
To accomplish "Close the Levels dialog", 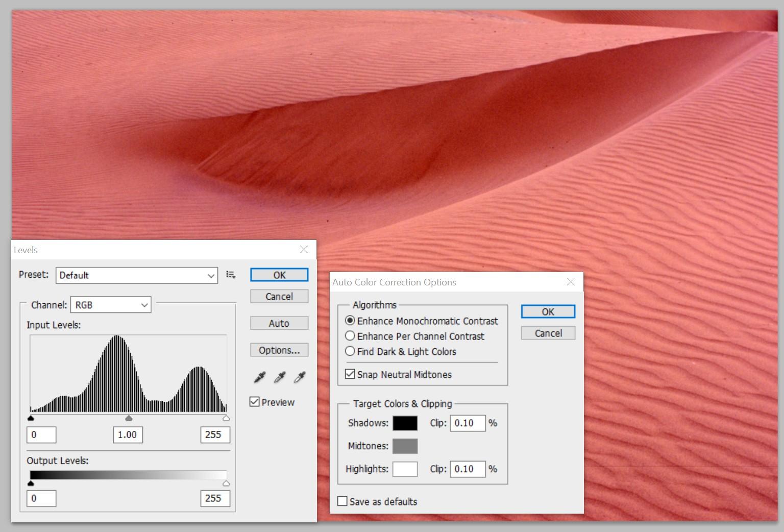I will pos(304,250).
